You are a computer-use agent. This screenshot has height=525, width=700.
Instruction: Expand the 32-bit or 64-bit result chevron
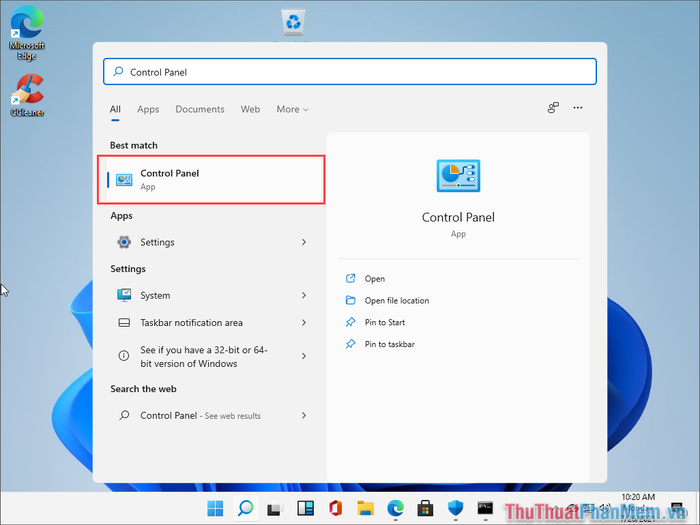304,356
